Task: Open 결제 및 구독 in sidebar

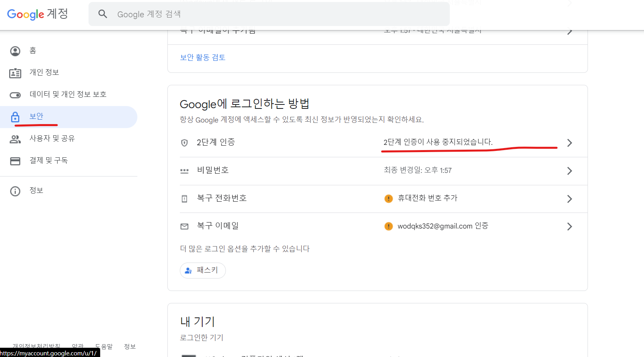Action: coord(68,161)
